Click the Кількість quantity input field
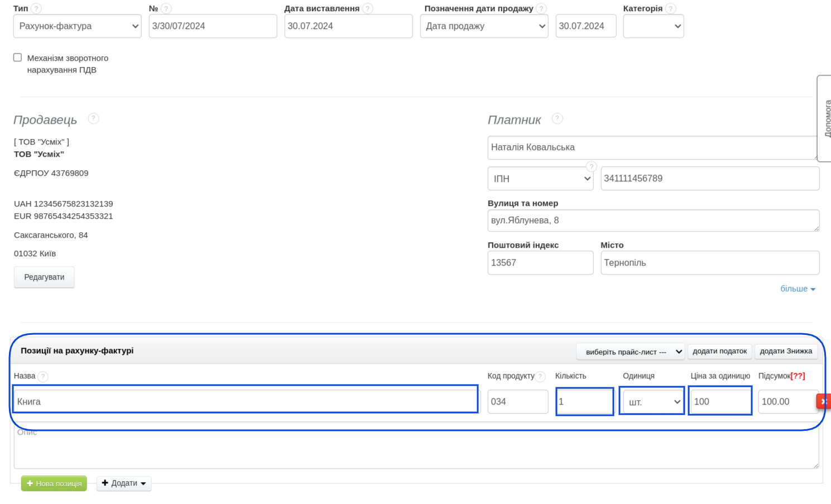 pos(584,401)
